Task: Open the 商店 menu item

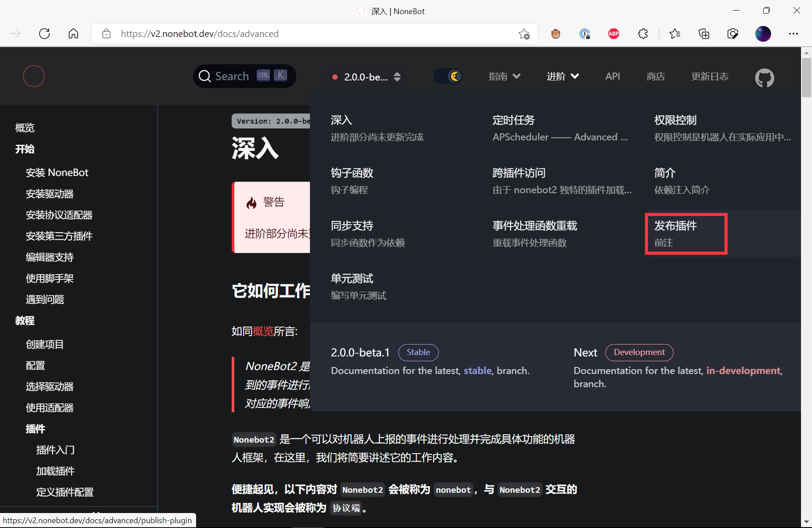Action: (655, 76)
